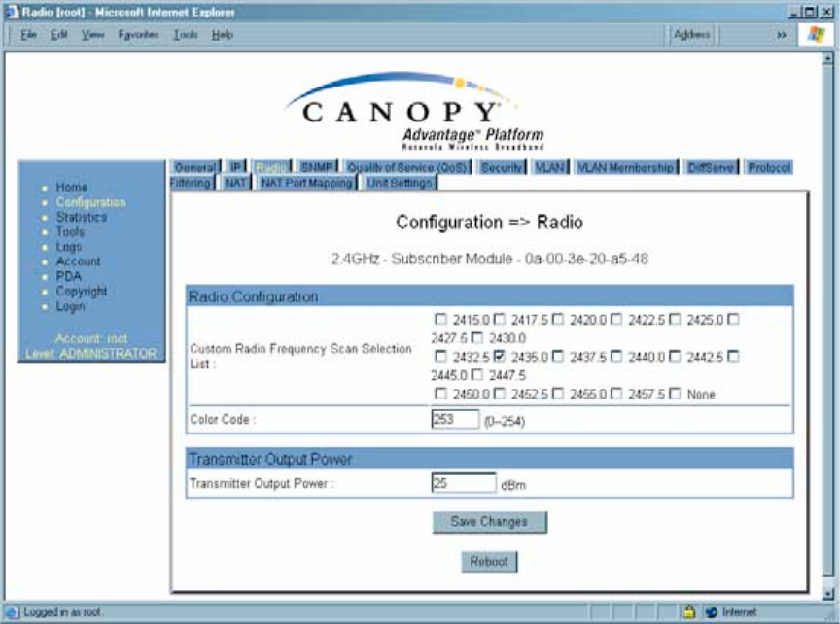Enable the 2442.5 frequency checkbox
Screen dimensions: 840x624
click(x=675, y=356)
